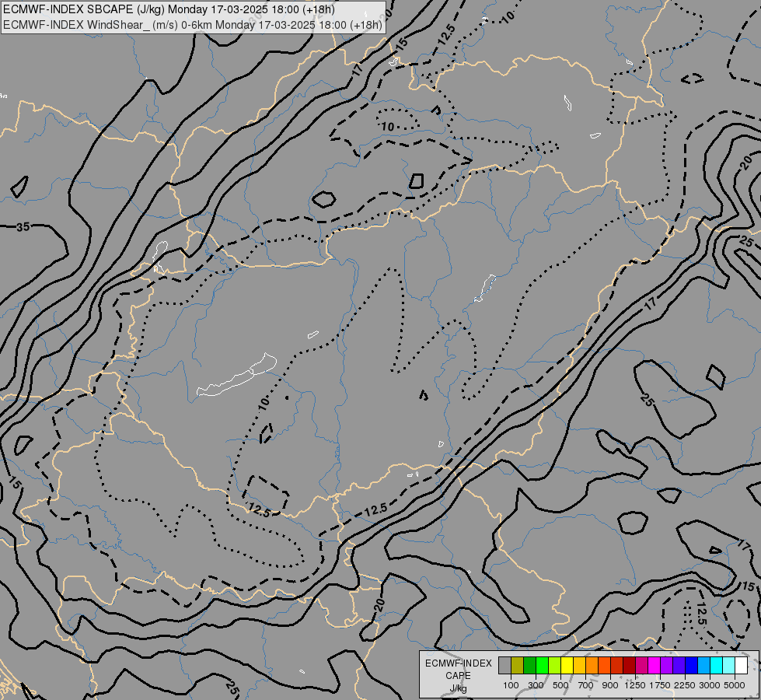Click the "700" legend value label

[586, 685]
